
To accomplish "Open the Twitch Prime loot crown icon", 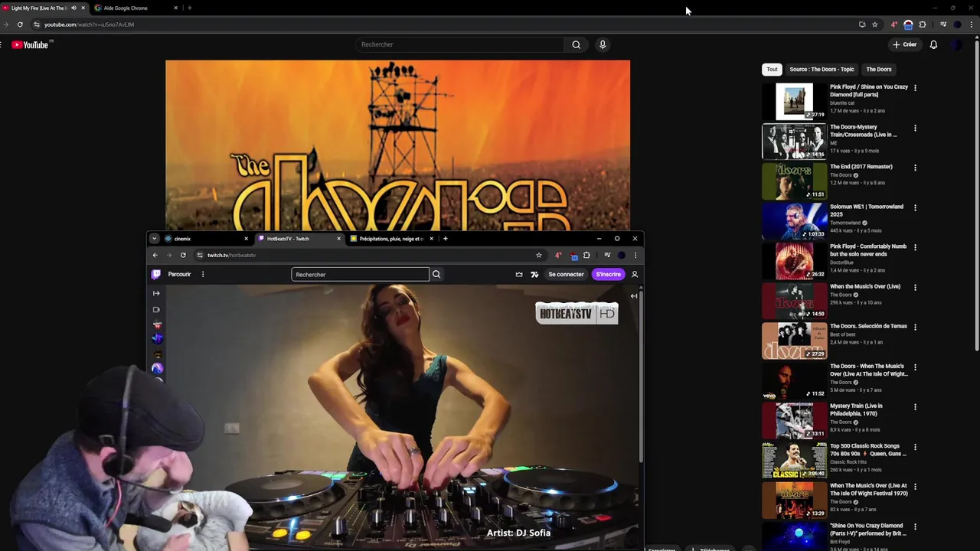I will [x=519, y=274].
